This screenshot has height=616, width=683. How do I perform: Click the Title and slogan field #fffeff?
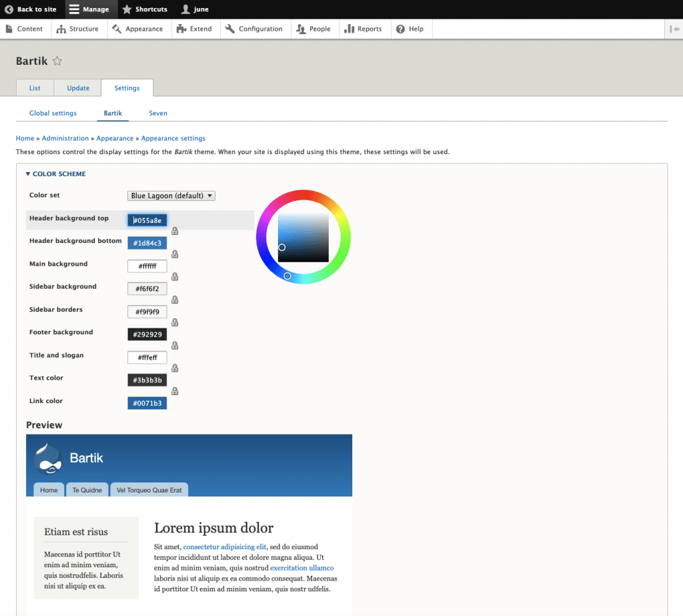point(147,358)
